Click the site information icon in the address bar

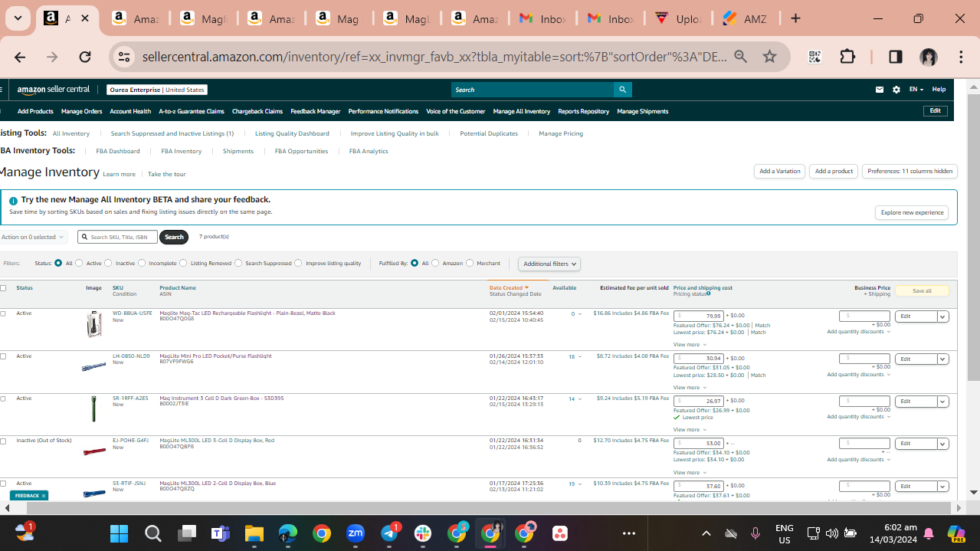pos(123,57)
